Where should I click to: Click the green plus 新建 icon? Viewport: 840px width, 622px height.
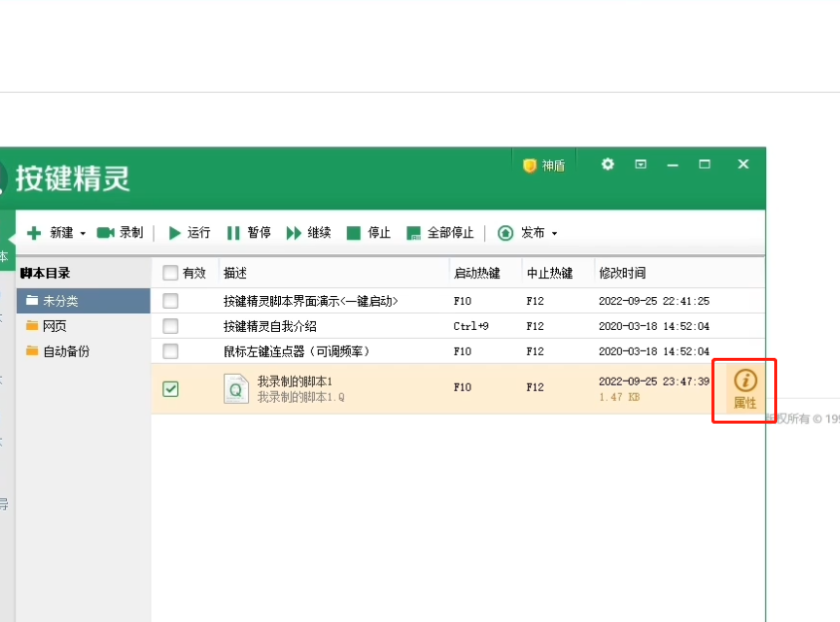coord(34,233)
